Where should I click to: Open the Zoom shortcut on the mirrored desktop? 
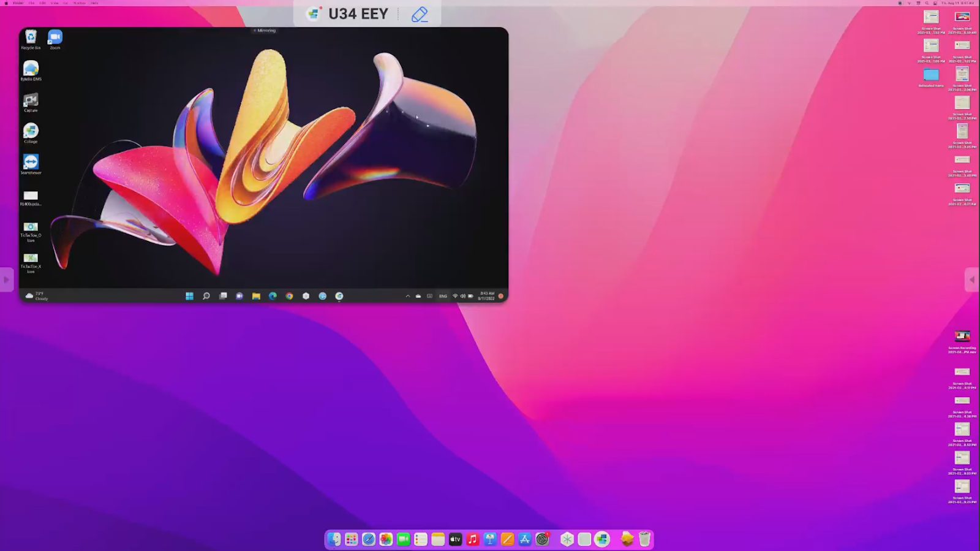[55, 40]
